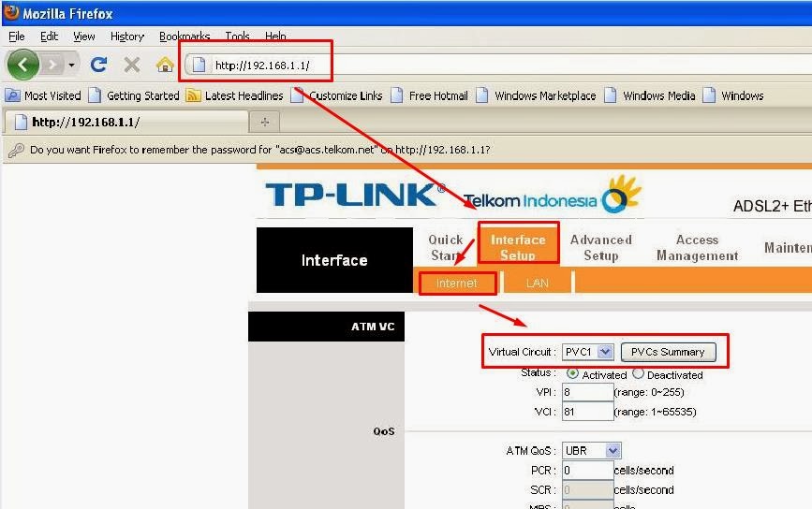The height and width of the screenshot is (509, 812).
Task: Open the File menu
Action: pos(17,36)
